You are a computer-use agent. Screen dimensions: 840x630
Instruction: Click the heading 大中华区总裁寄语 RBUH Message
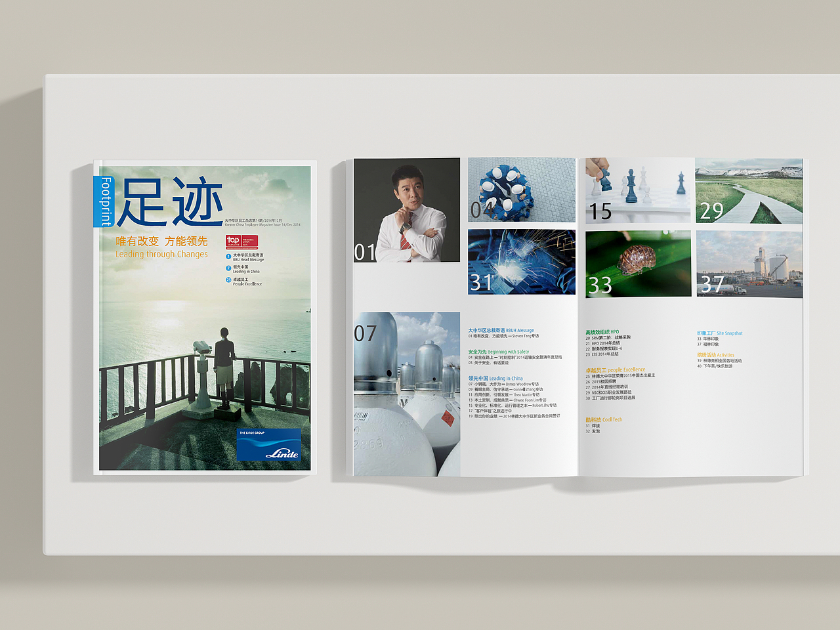pyautogui.click(x=501, y=330)
